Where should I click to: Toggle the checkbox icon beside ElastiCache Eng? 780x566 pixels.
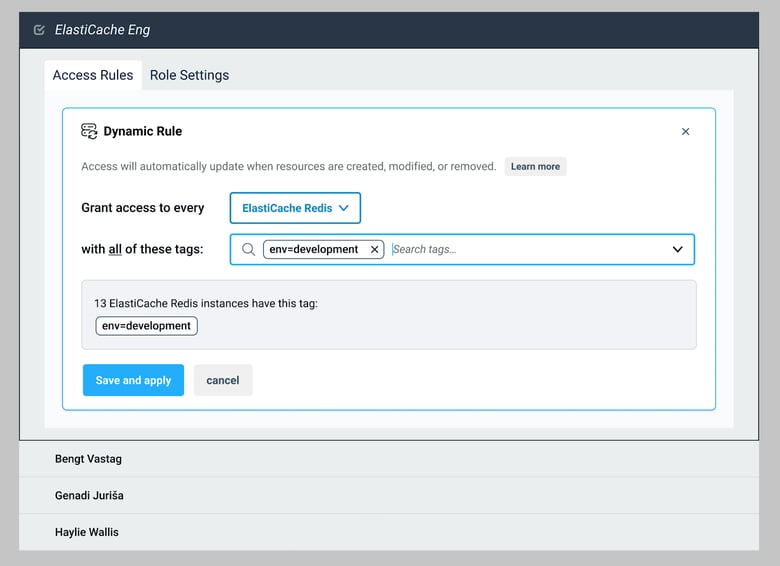39,30
